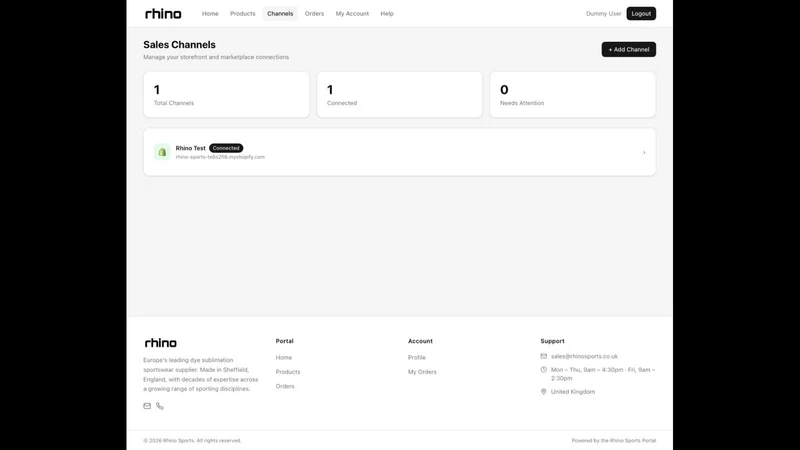Click Dummy User name in header

click(604, 14)
